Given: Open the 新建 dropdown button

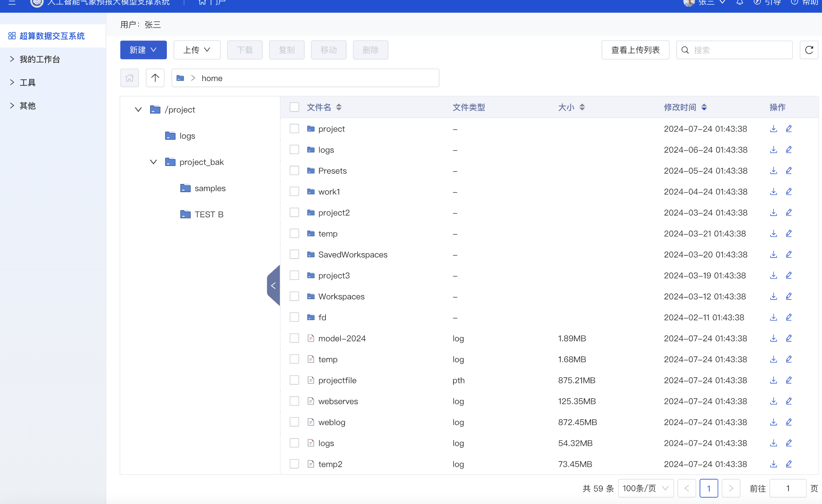Looking at the screenshot, I should pyautogui.click(x=143, y=50).
